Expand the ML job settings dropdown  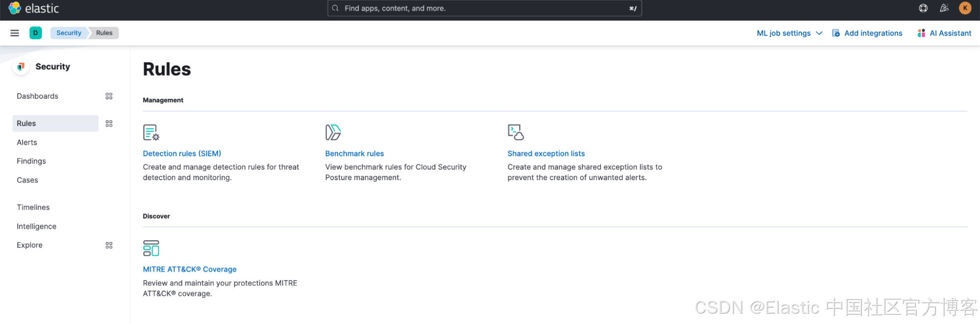(789, 33)
